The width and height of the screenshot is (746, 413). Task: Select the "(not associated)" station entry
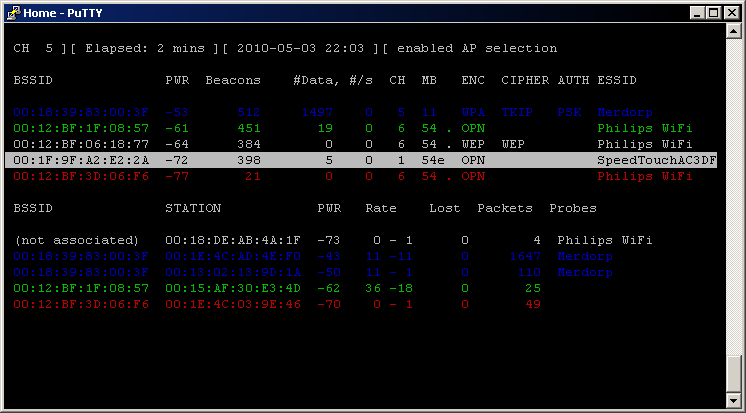point(77,240)
